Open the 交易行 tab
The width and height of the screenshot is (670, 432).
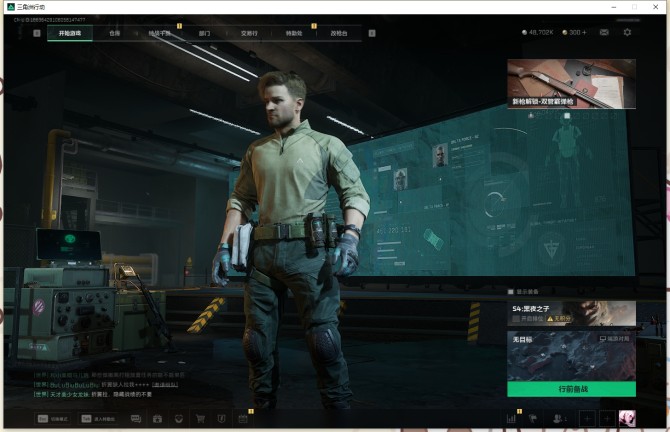click(x=249, y=33)
